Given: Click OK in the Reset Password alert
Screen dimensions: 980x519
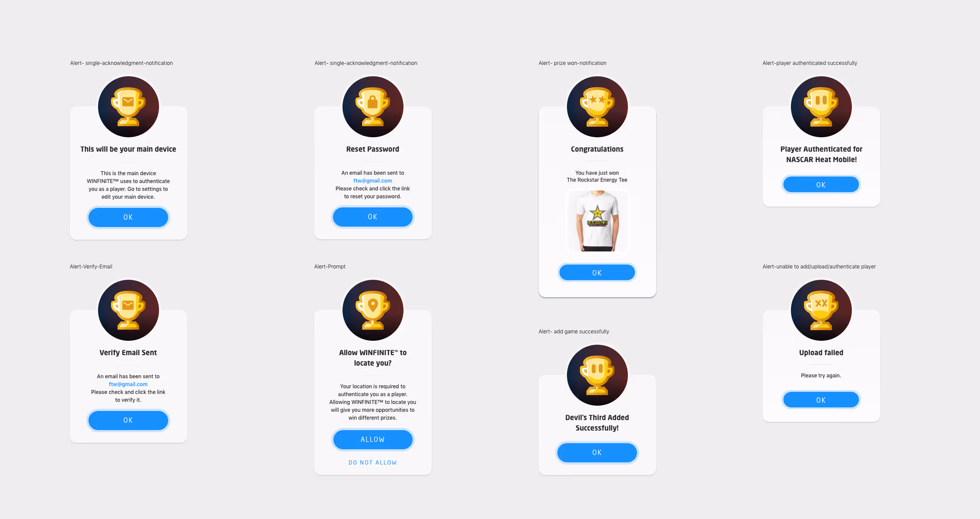Looking at the screenshot, I should point(373,217).
